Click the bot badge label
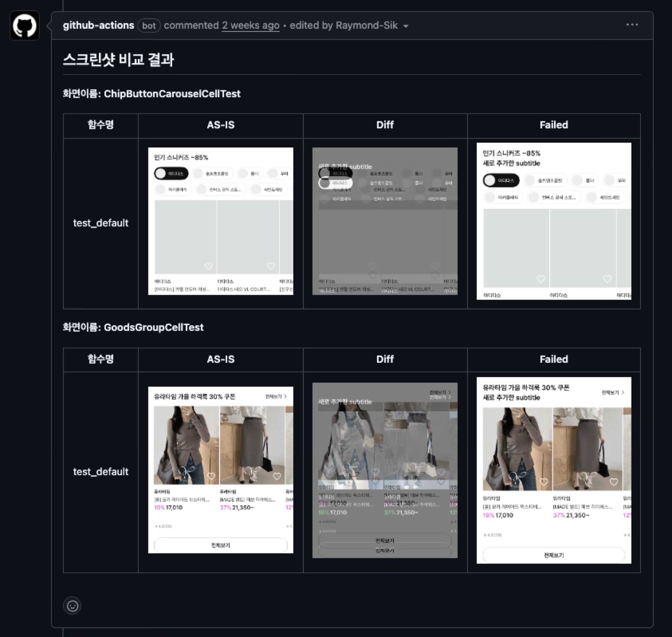Viewport: 672px width, 637px height. pyautogui.click(x=149, y=26)
